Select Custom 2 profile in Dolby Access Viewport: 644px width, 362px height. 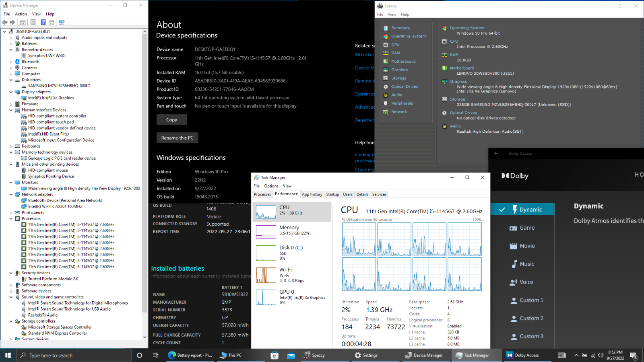coord(522,318)
